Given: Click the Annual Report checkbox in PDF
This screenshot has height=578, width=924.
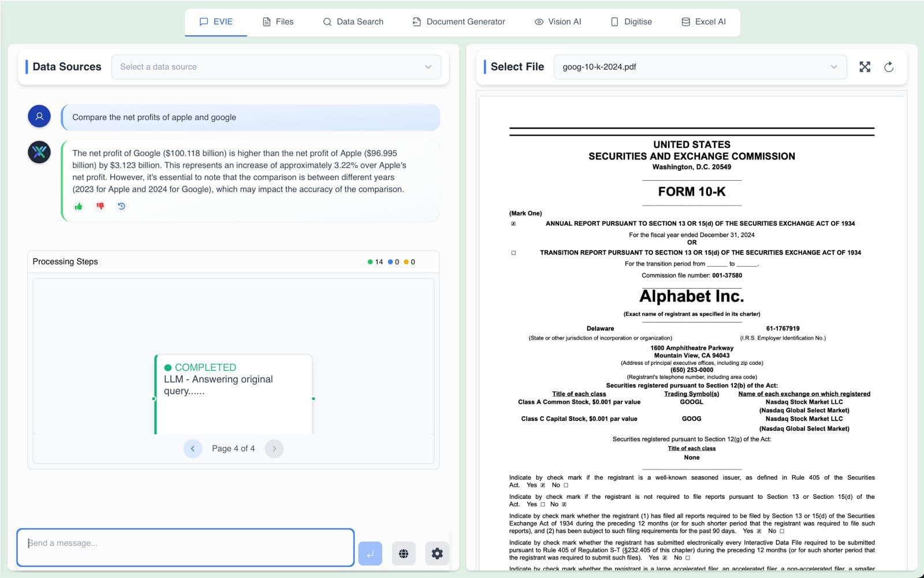Looking at the screenshot, I should pyautogui.click(x=513, y=224).
